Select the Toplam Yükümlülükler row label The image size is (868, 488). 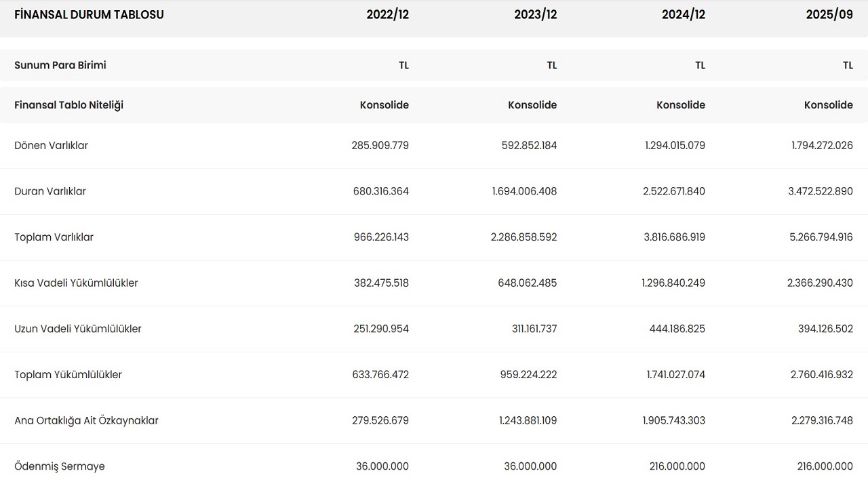pyautogui.click(x=68, y=375)
